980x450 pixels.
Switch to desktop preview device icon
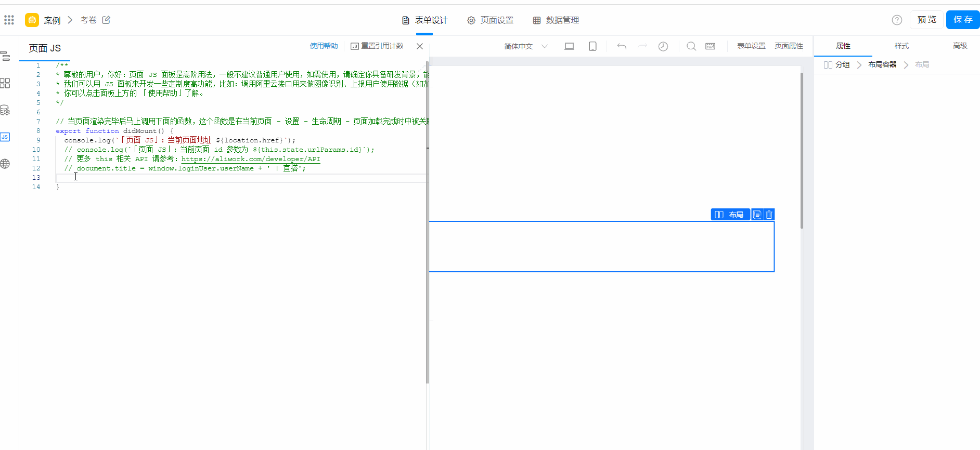point(569,46)
